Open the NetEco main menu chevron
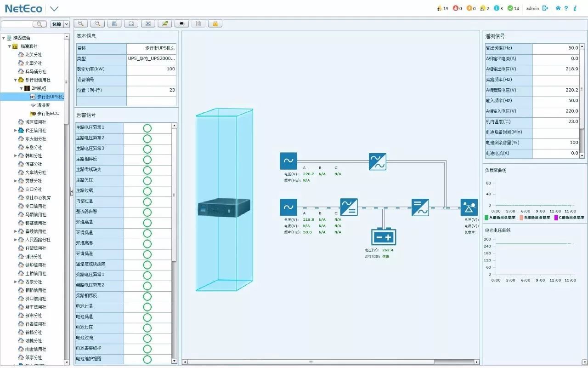This screenshot has height=368, width=588. coord(54,9)
